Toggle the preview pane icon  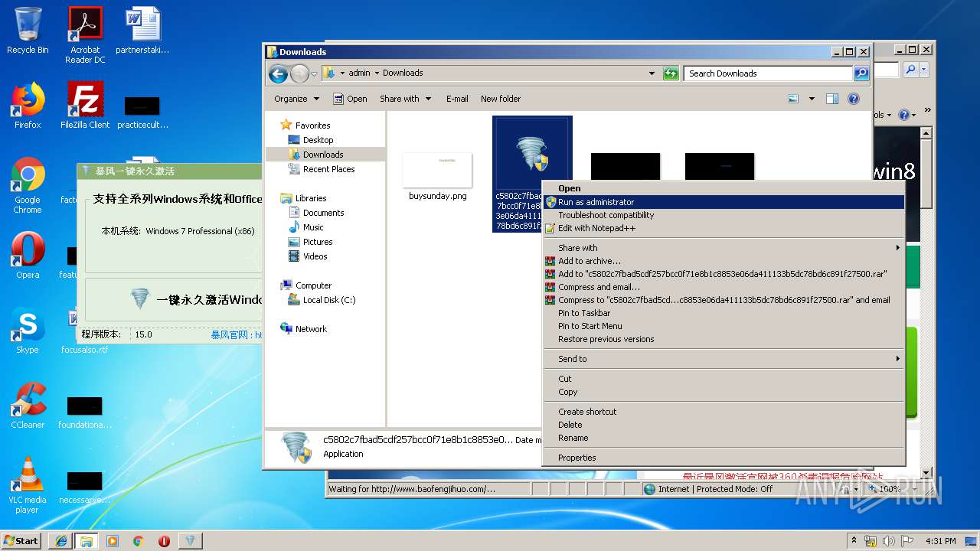pyautogui.click(x=832, y=99)
